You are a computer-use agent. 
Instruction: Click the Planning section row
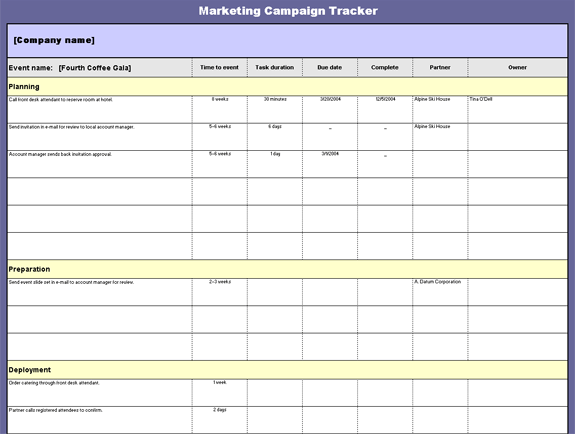(x=287, y=87)
